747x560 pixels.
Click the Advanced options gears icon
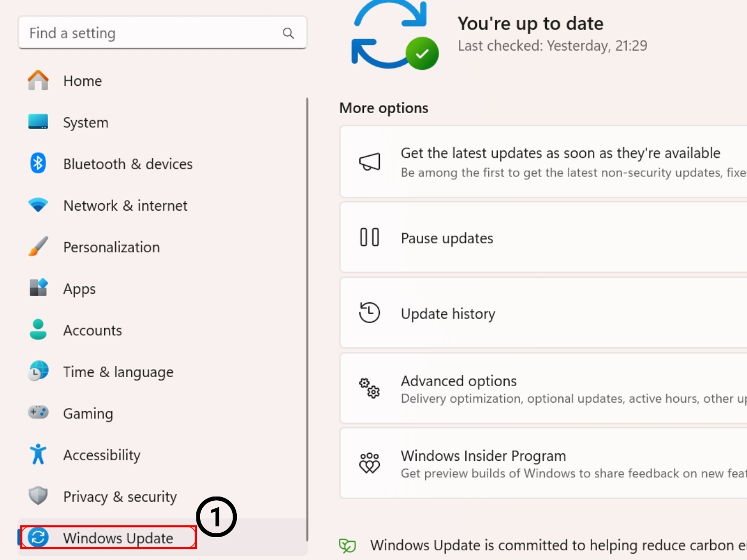click(369, 388)
